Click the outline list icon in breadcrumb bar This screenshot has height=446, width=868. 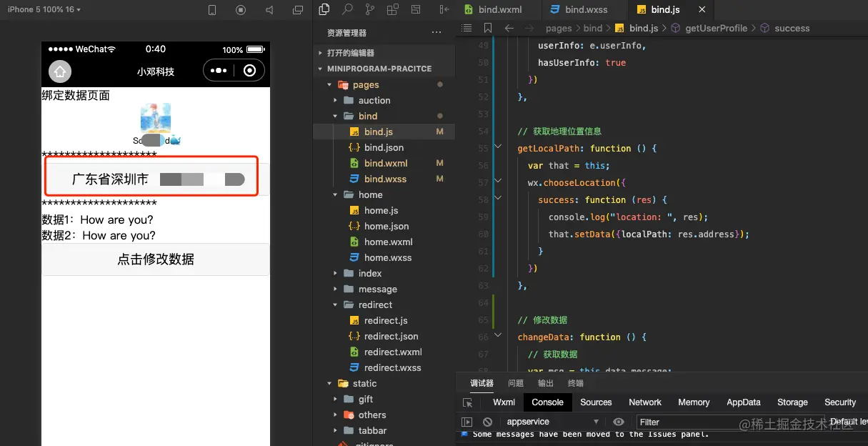[x=467, y=28]
